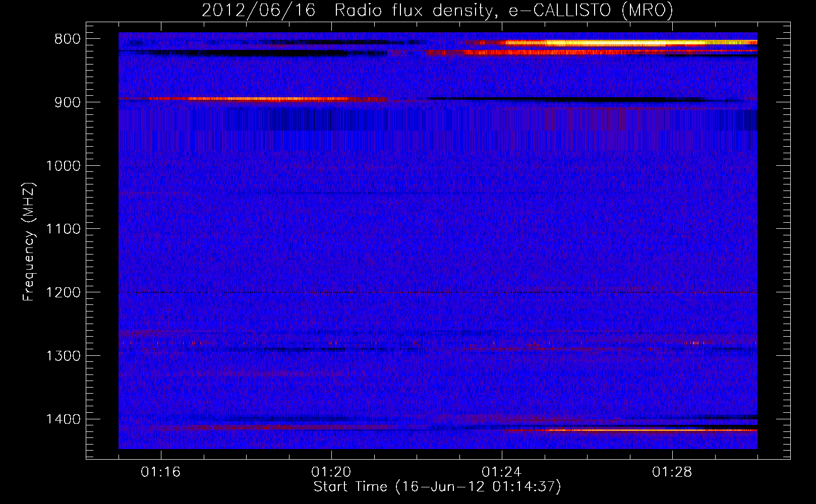Select the 900 frequency tick label

coord(67,102)
